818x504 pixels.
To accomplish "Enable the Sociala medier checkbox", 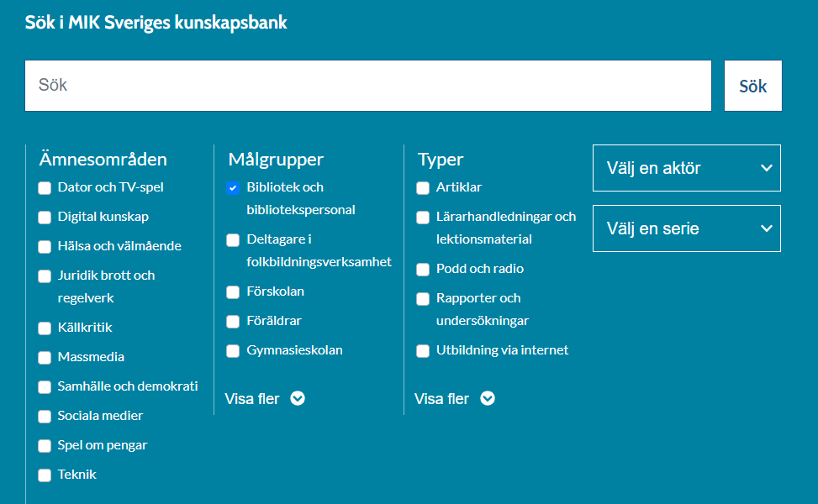I will 45,417.
